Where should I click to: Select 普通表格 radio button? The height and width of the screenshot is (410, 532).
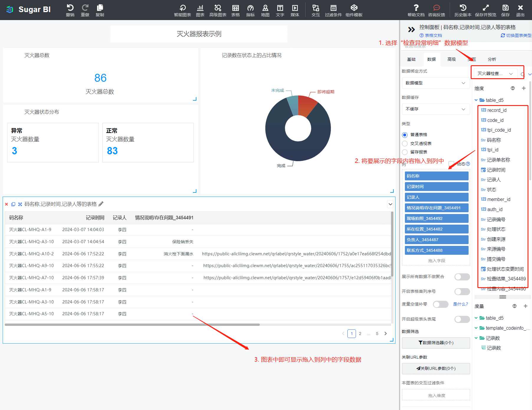point(405,135)
